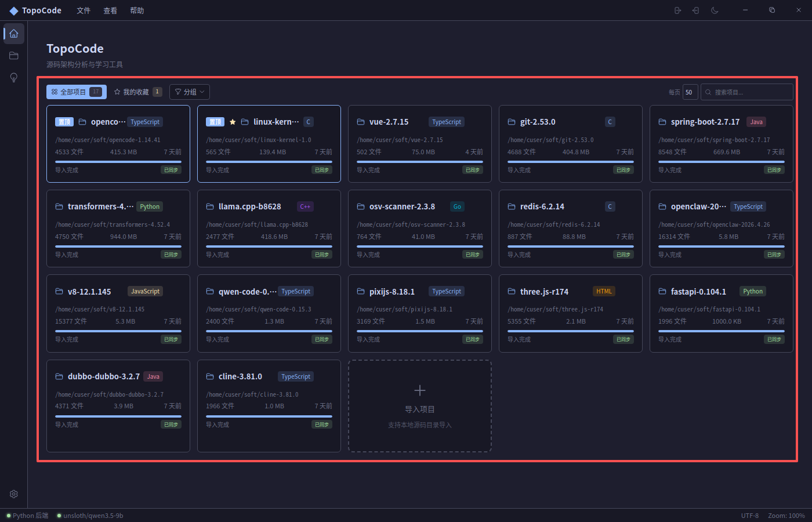Click the TypeScript tag on the vue-2.7.15 card
Viewport: 812px width, 522px height.
tap(447, 122)
